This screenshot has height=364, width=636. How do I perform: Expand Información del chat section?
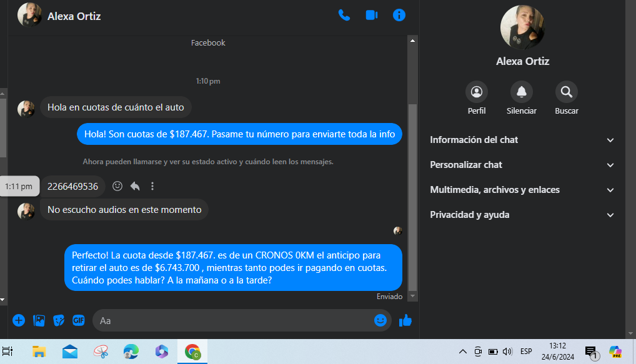coord(522,140)
